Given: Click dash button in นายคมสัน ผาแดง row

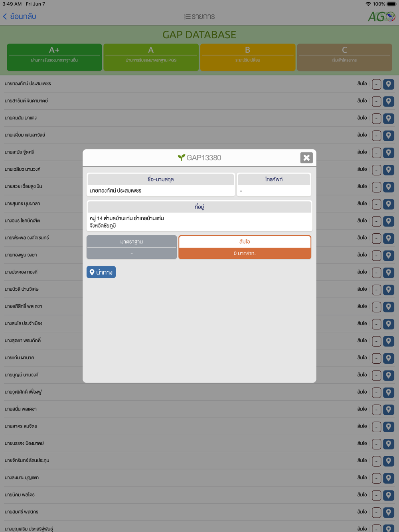Looking at the screenshot, I should (376, 118).
